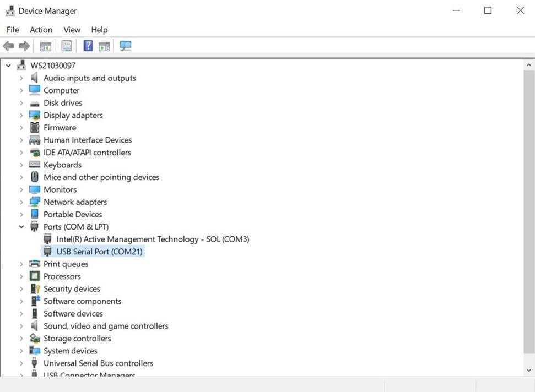Click the Properties toolbar icon
Screen dimensions: 535x392
67,46
